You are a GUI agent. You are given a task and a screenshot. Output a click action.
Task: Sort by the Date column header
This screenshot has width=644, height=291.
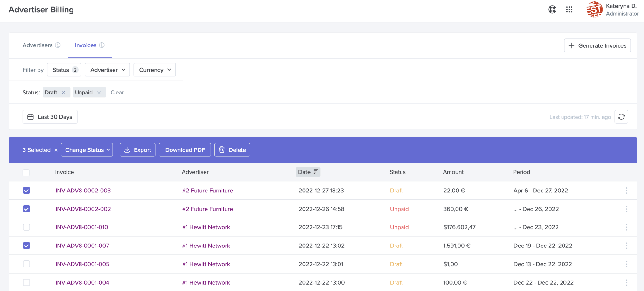[x=308, y=172]
